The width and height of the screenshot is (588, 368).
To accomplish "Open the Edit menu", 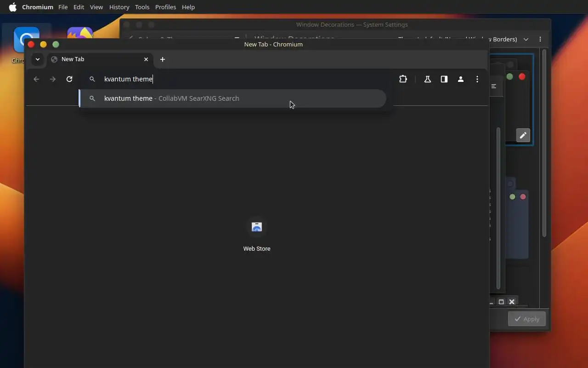I will [79, 7].
